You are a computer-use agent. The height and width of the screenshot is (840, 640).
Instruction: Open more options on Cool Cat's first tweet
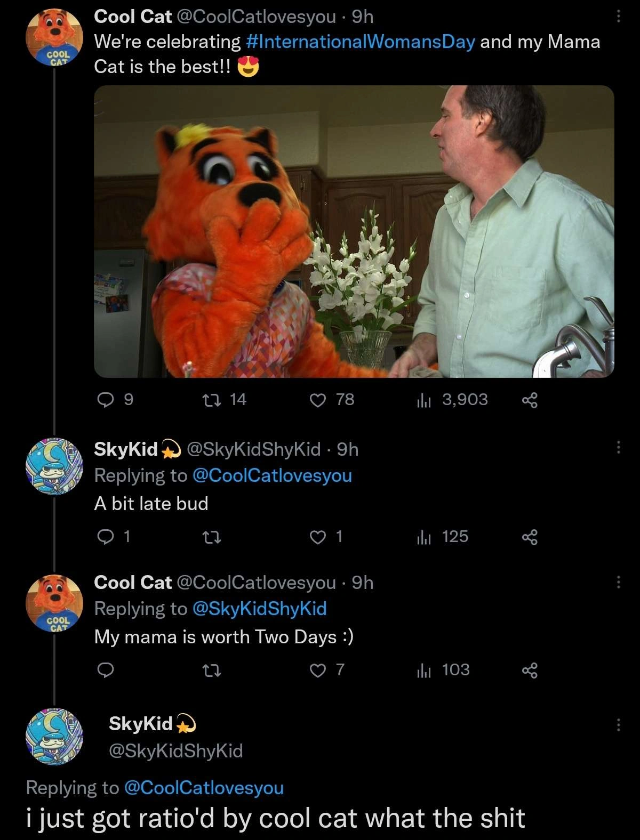[618, 17]
